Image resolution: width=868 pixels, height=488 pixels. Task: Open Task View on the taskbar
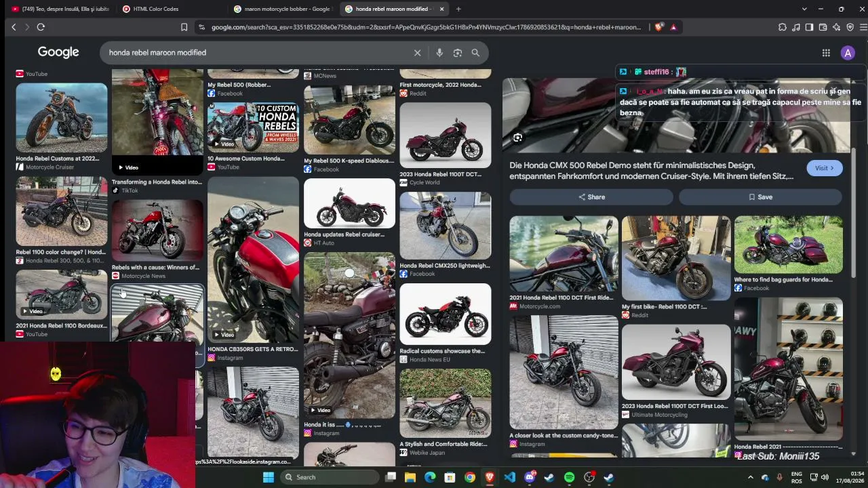point(391,477)
